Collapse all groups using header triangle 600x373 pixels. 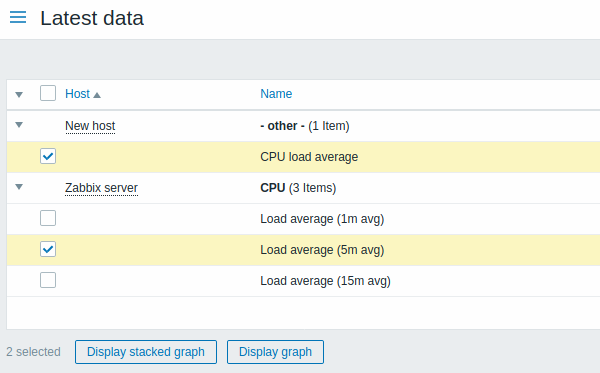pyautogui.click(x=19, y=94)
